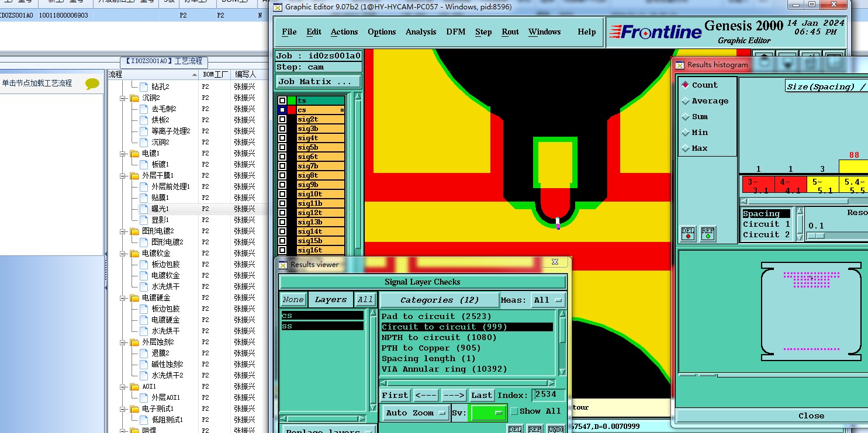Toggle checkbox for sig2t layer

coord(282,119)
